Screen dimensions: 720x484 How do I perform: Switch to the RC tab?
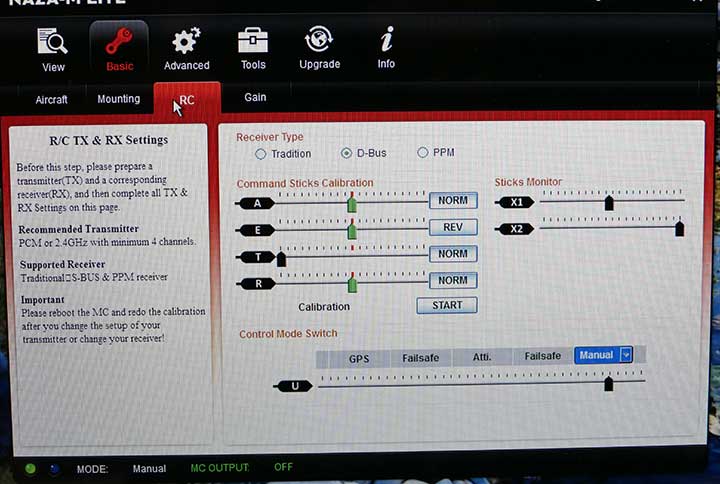(x=187, y=100)
